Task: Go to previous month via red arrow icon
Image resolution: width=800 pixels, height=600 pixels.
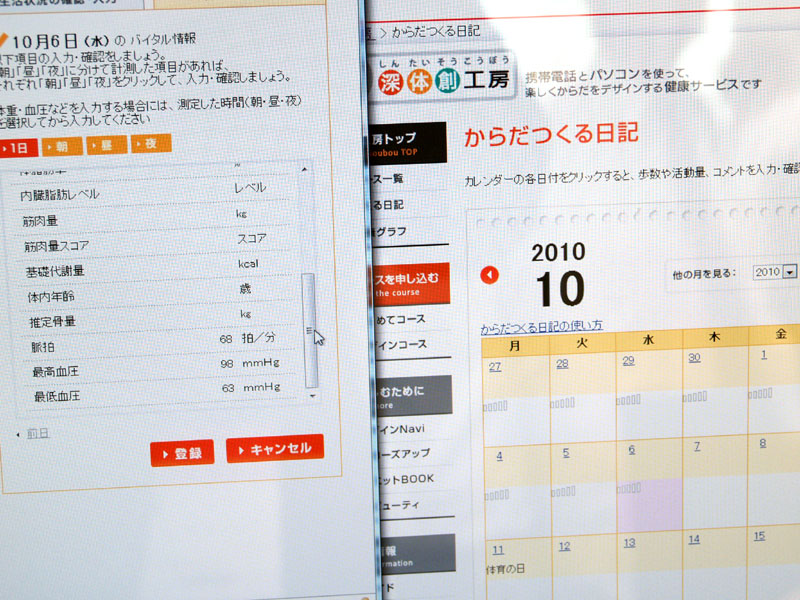Action: pyautogui.click(x=488, y=274)
